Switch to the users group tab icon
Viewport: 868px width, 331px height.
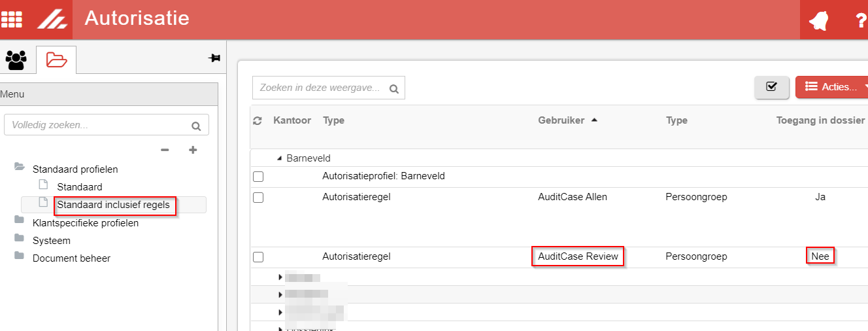coord(16,60)
